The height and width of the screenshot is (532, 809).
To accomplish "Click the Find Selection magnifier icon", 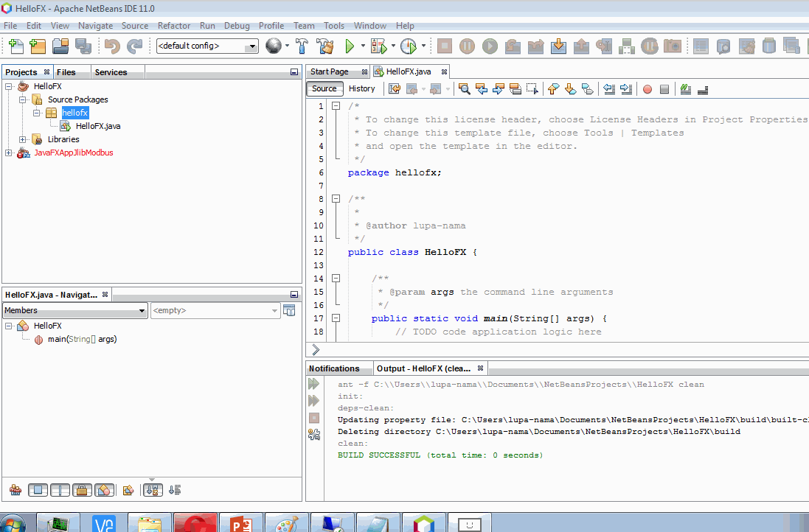I will [x=464, y=89].
